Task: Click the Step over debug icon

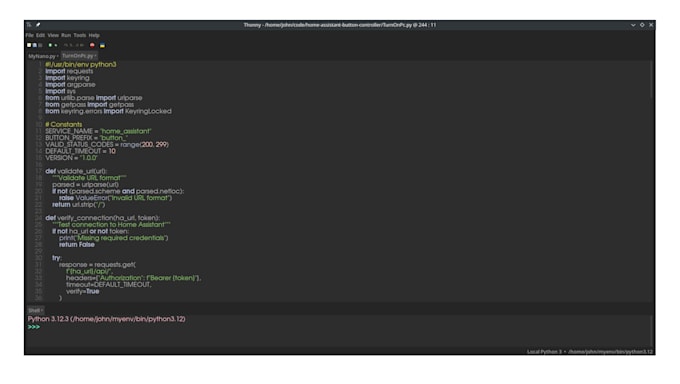Action: pyautogui.click(x=66, y=45)
